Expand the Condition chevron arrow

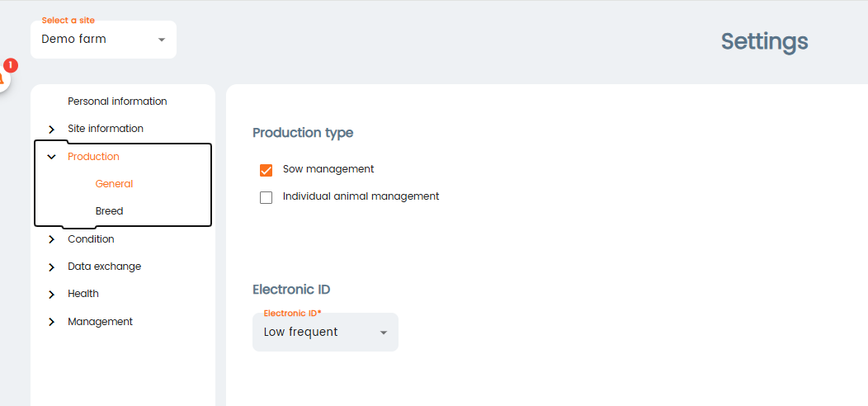(x=52, y=239)
